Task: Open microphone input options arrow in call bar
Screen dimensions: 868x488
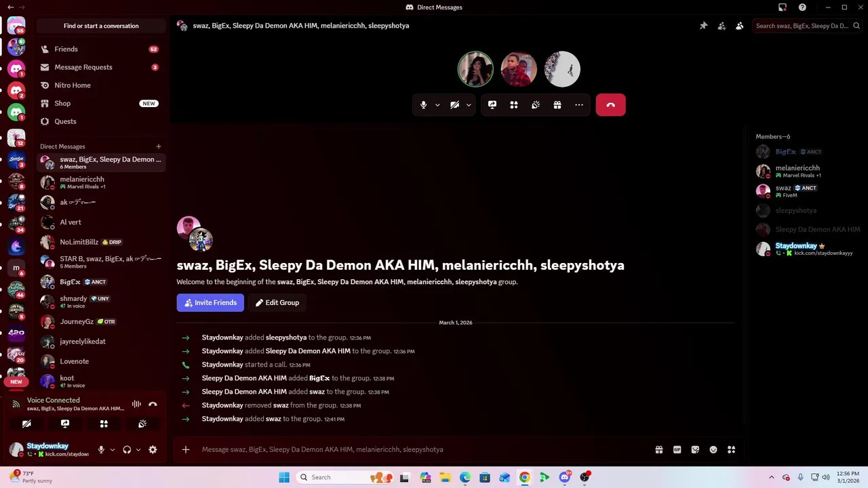Action: point(437,105)
